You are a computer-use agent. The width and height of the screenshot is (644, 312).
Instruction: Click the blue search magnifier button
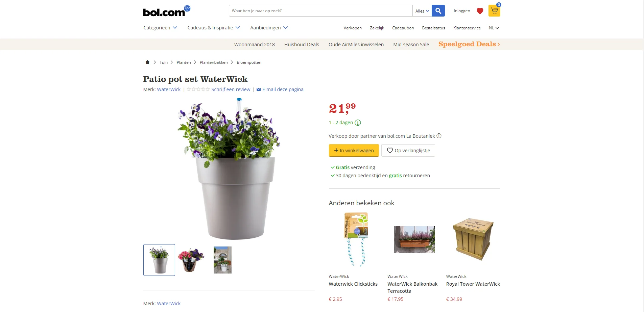pos(438,11)
